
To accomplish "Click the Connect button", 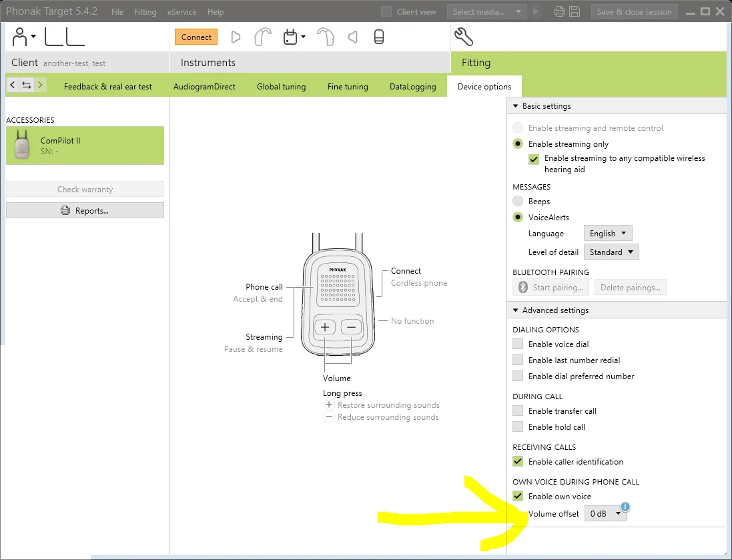I will click(196, 37).
